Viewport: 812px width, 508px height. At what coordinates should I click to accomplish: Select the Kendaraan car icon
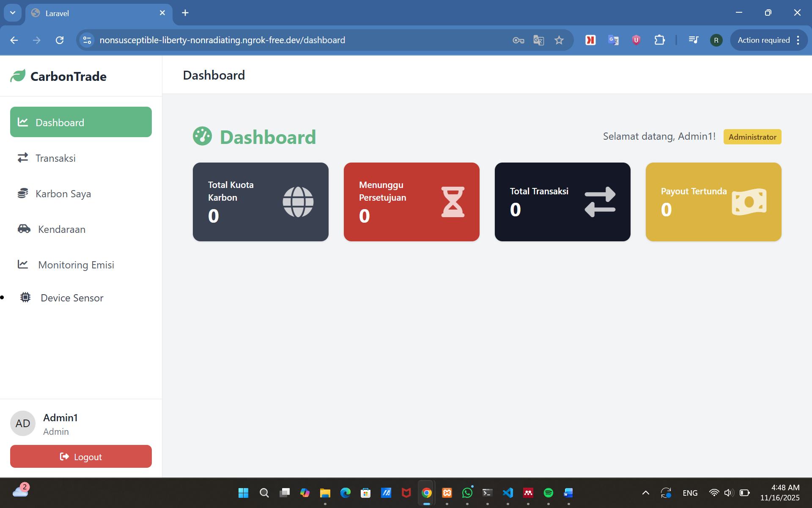24,229
